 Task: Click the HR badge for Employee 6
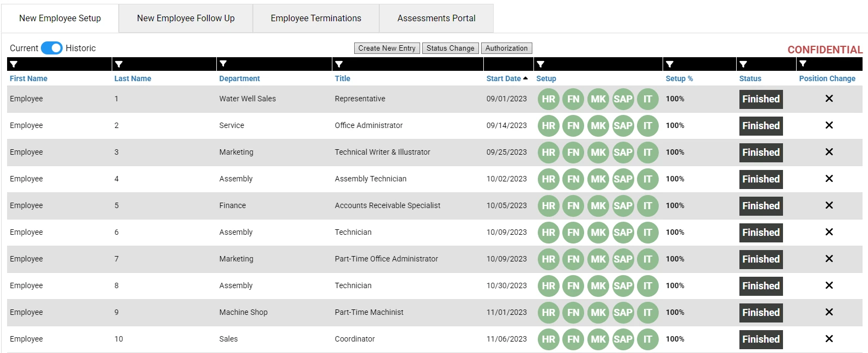pos(549,233)
